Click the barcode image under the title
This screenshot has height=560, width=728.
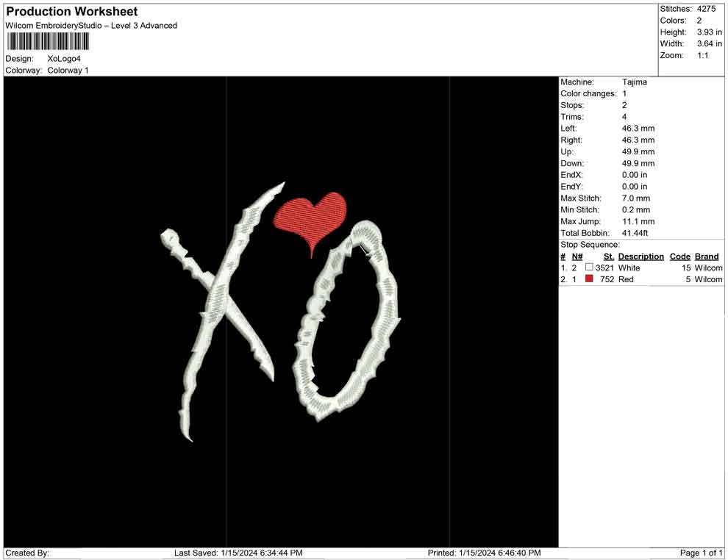tap(47, 42)
